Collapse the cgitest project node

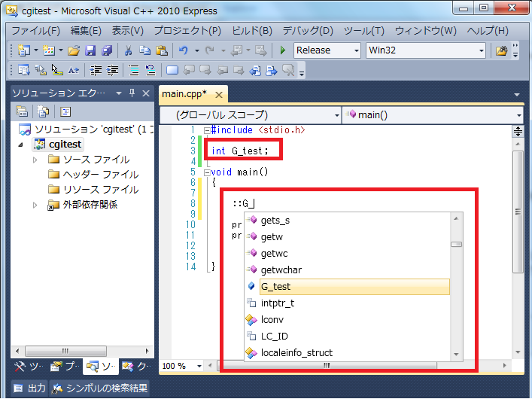point(21,145)
